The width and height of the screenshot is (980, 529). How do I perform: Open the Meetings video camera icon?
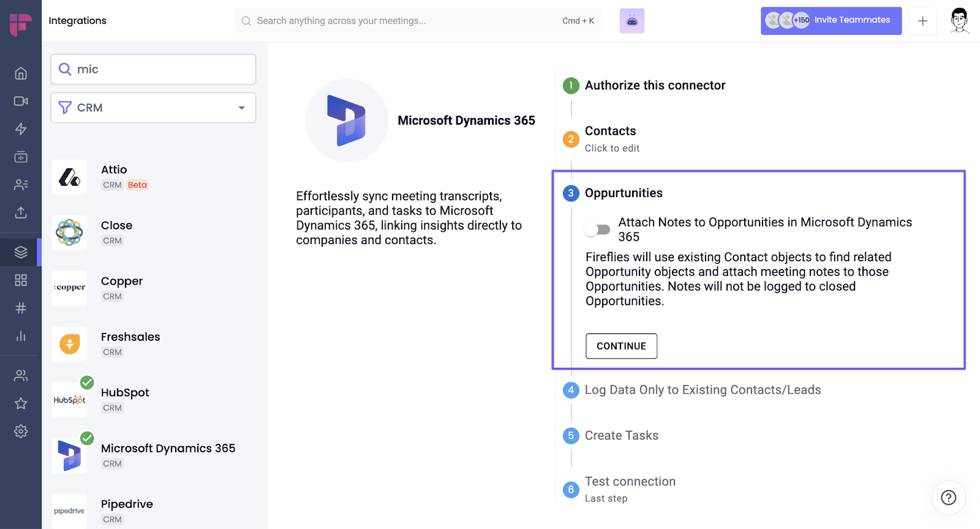click(21, 101)
